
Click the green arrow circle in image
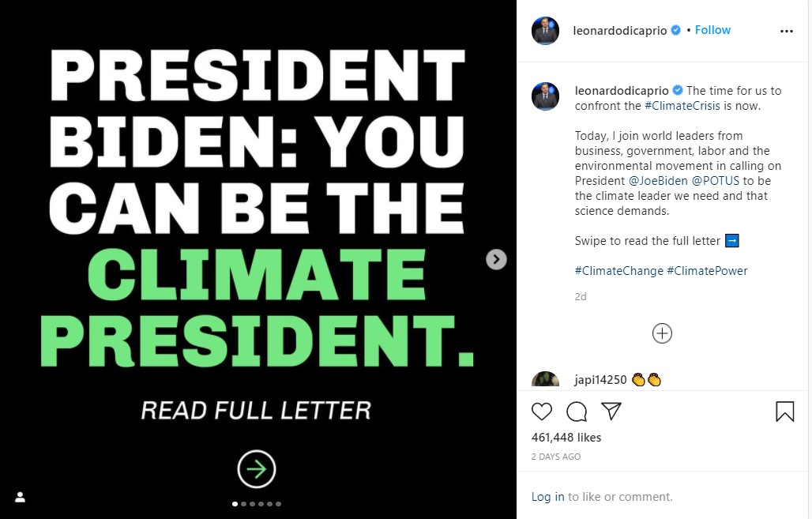tap(257, 469)
